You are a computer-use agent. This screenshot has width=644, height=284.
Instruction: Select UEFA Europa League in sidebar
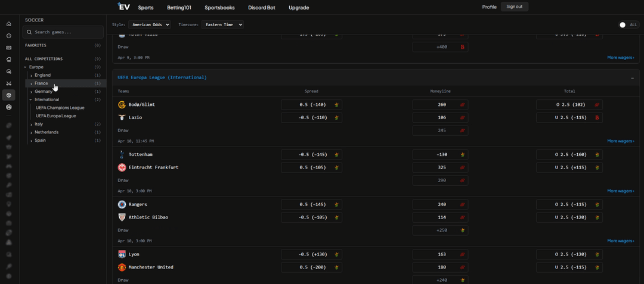(56, 116)
